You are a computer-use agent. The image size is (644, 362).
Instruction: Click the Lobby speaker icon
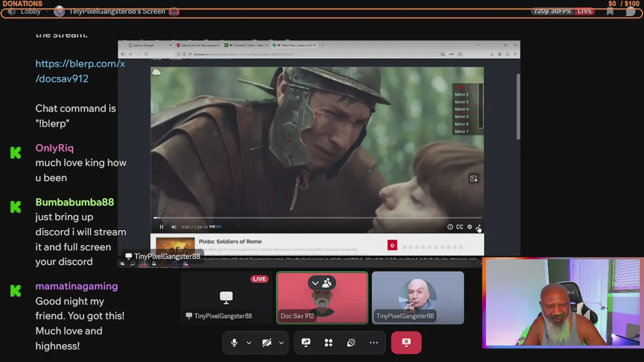(x=12, y=11)
